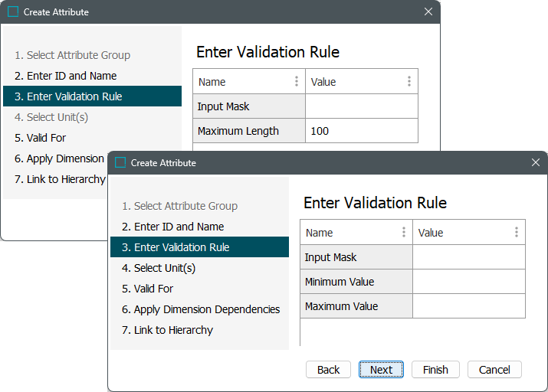Open Value column options menu in front dialog

click(517, 233)
